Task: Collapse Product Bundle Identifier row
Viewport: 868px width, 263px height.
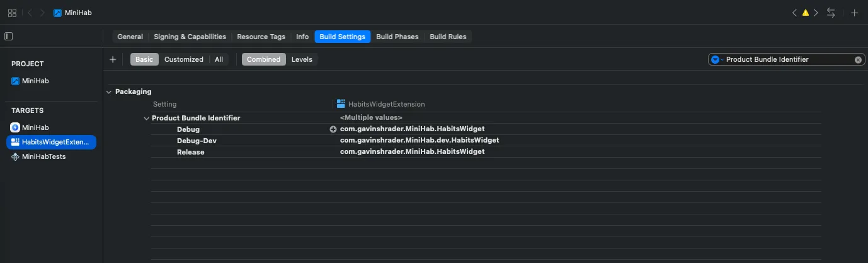Action: click(x=146, y=118)
